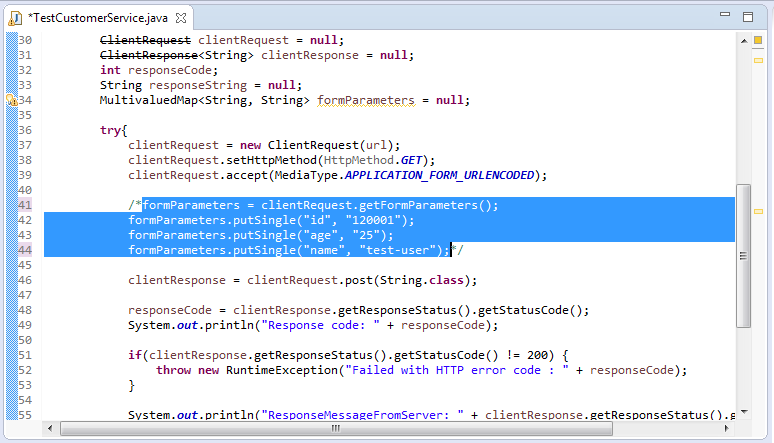Click 'String.class' argument on line 46
Image resolution: width=774 pixels, height=443 pixels.
[x=422, y=280]
